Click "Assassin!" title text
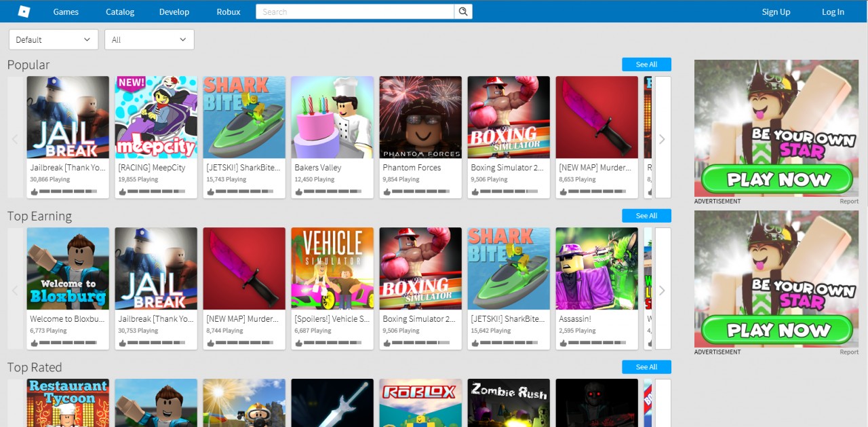 pyautogui.click(x=575, y=319)
